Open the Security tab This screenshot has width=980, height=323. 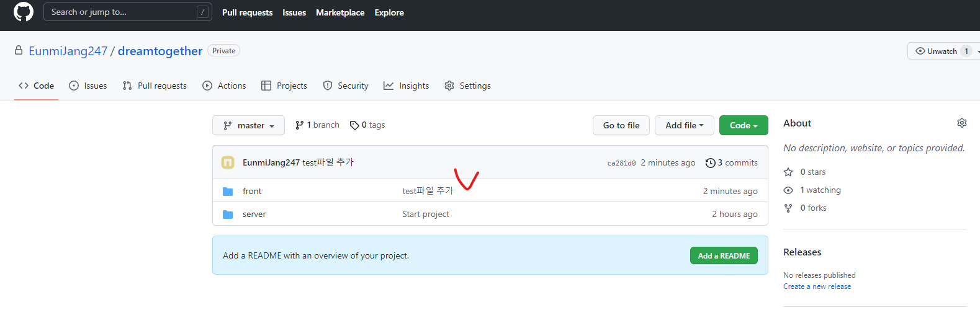coord(346,86)
